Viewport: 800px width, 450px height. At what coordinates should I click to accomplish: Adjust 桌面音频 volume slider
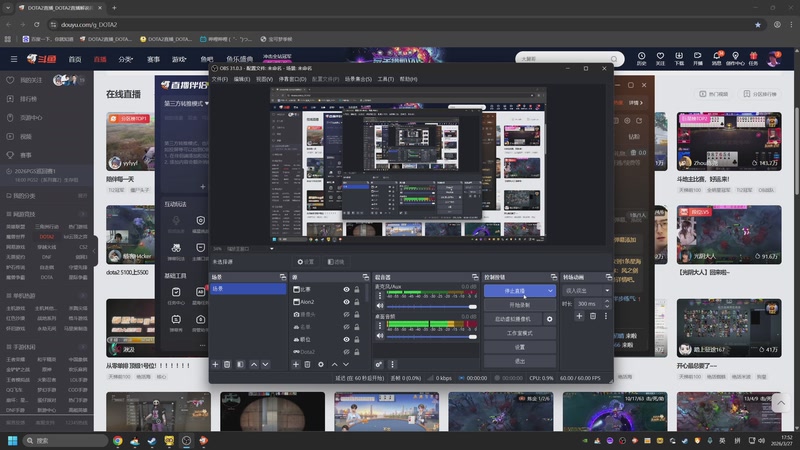tap(432, 337)
